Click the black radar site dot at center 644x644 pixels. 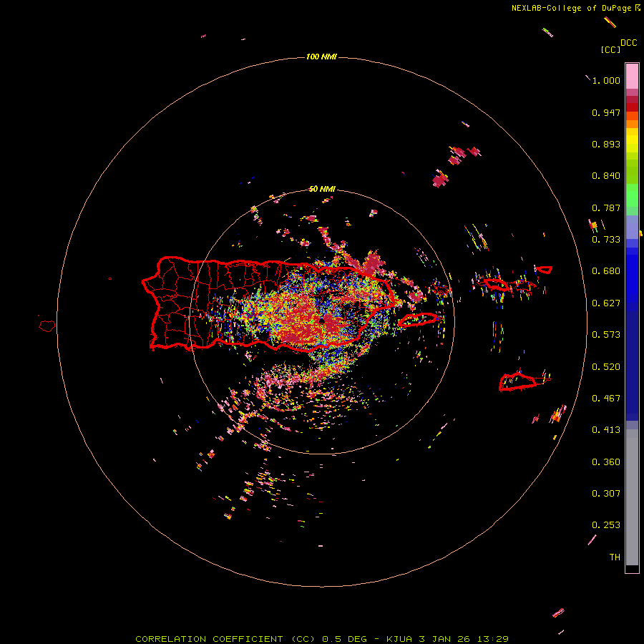pyautogui.click(x=323, y=321)
